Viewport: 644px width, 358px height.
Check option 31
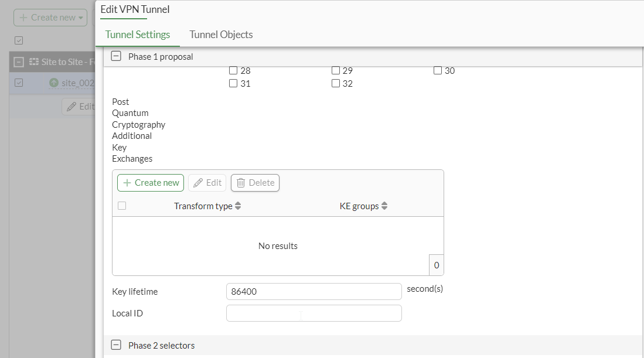233,83
